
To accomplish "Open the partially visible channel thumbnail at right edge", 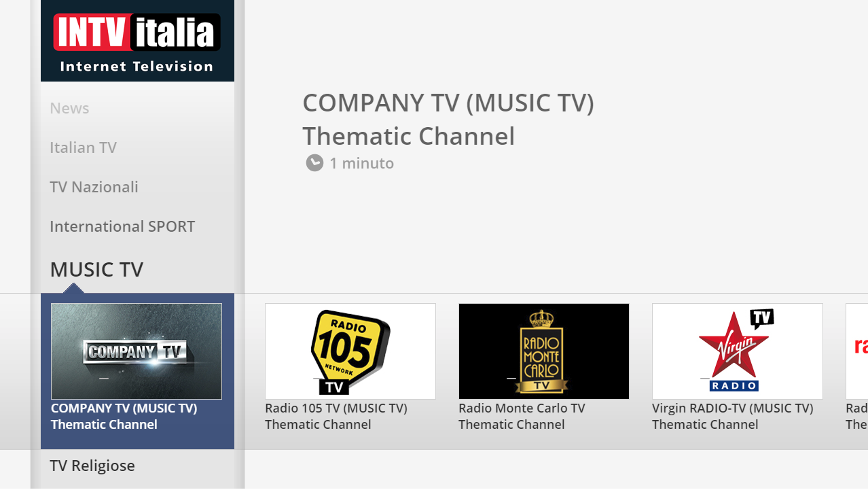I will click(x=857, y=351).
